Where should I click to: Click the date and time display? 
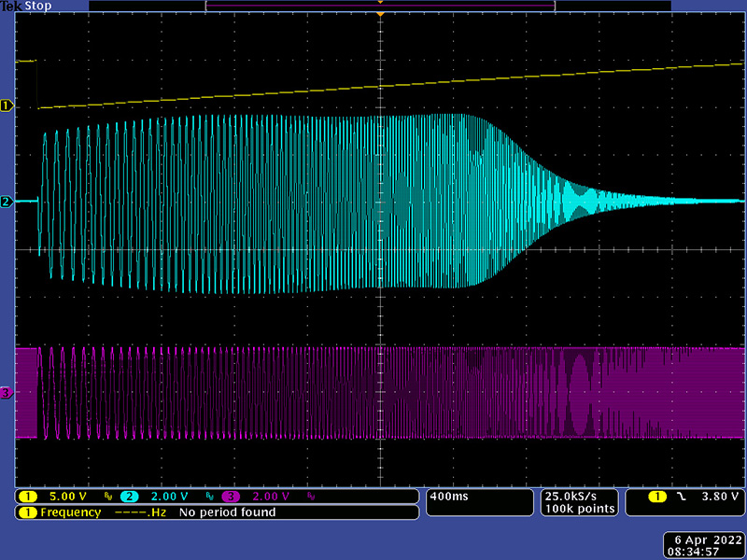coord(706,546)
